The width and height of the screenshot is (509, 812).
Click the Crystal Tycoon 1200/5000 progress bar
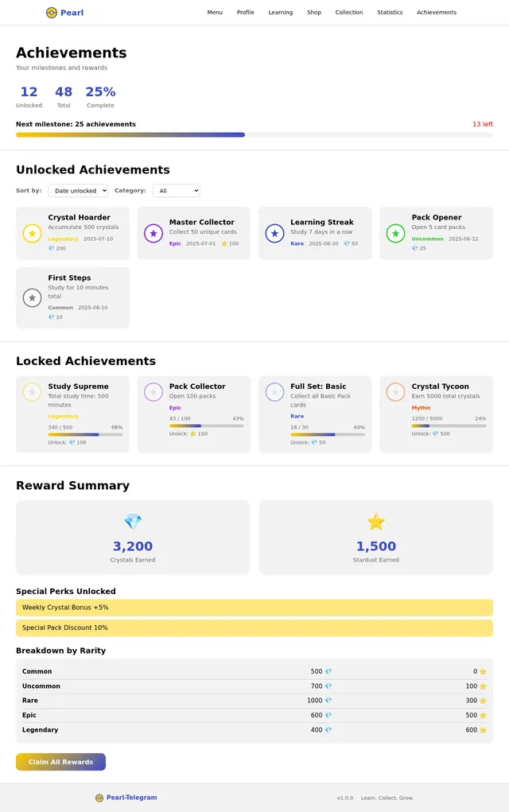click(449, 425)
